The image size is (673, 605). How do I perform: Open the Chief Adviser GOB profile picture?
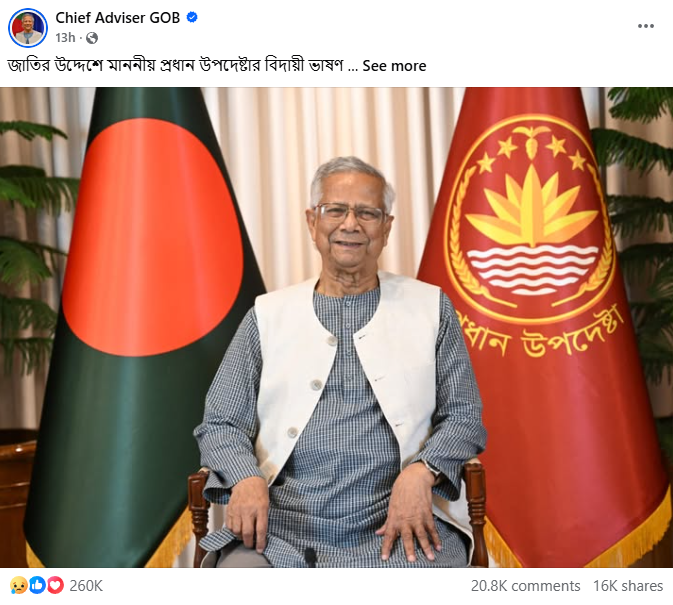point(28,27)
